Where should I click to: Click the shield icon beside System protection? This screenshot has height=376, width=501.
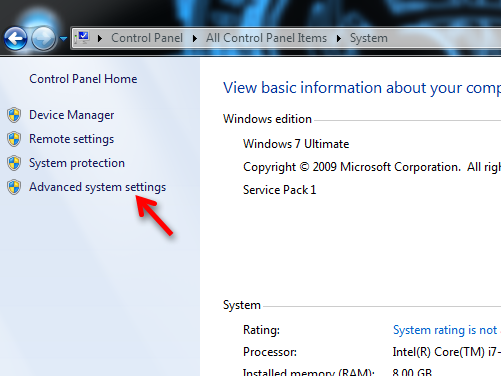coord(14,163)
